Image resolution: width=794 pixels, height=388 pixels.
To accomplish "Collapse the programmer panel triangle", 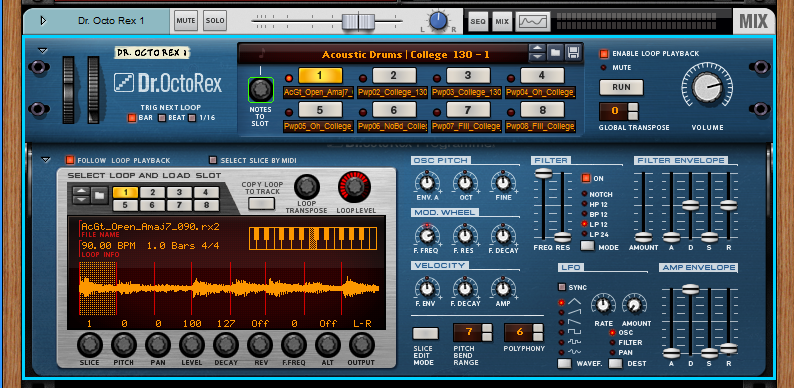I will tap(46, 160).
